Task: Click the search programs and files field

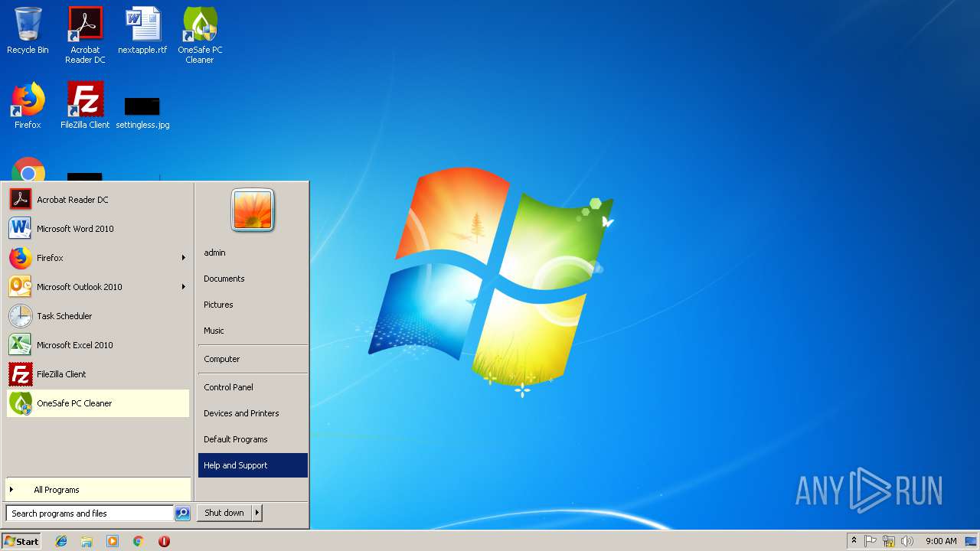Action: 90,514
